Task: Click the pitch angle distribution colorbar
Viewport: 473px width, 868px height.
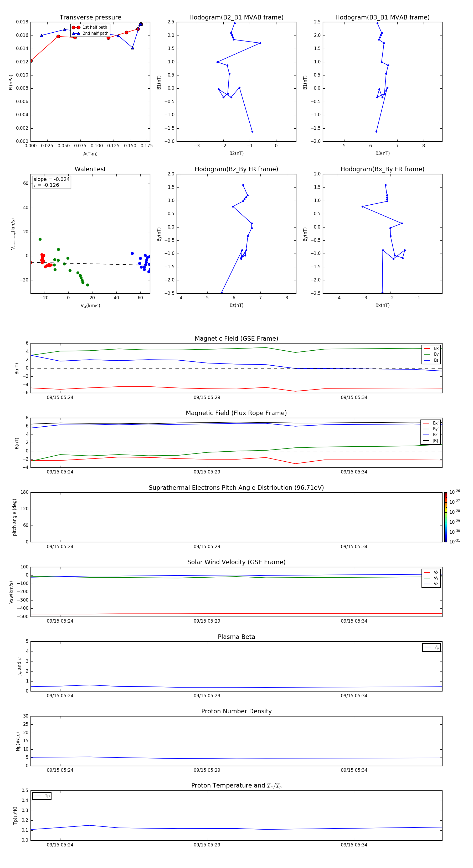Action: click(x=446, y=517)
